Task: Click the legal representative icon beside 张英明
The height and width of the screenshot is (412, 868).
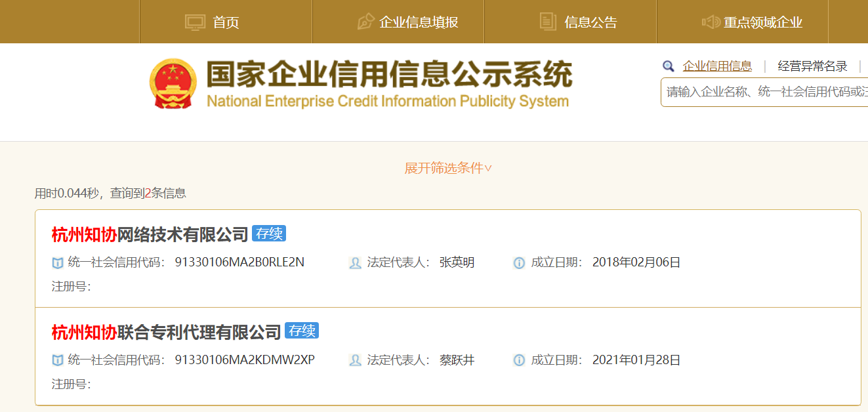Action: (355, 263)
